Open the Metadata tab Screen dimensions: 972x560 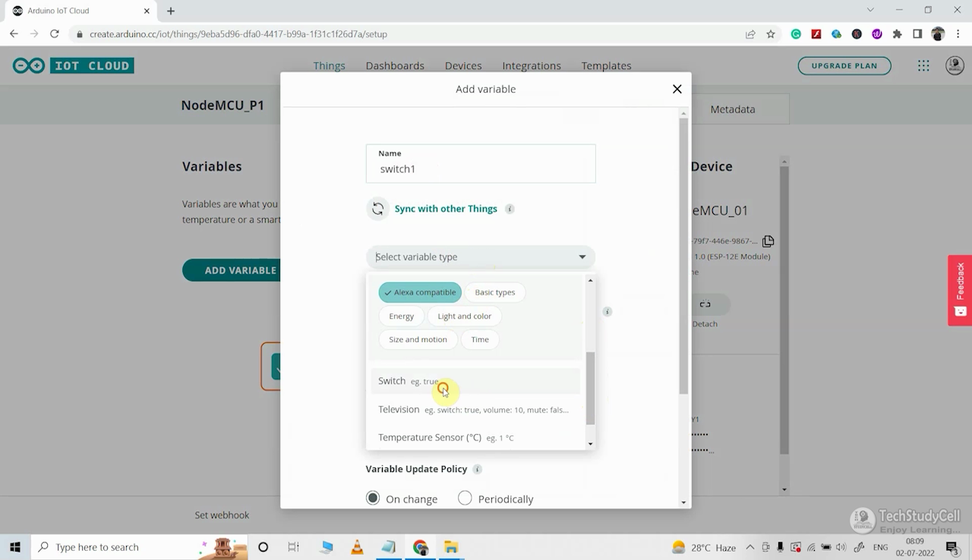pyautogui.click(x=731, y=109)
